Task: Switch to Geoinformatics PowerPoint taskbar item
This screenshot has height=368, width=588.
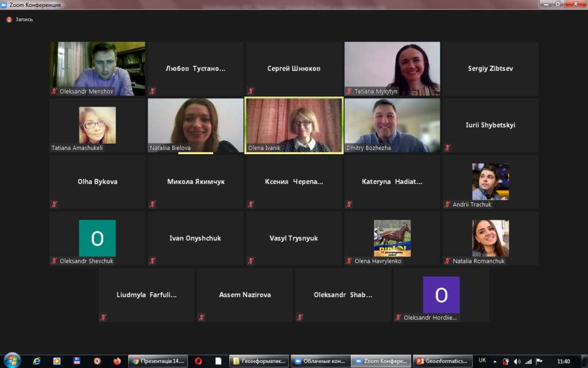Action: [x=440, y=361]
